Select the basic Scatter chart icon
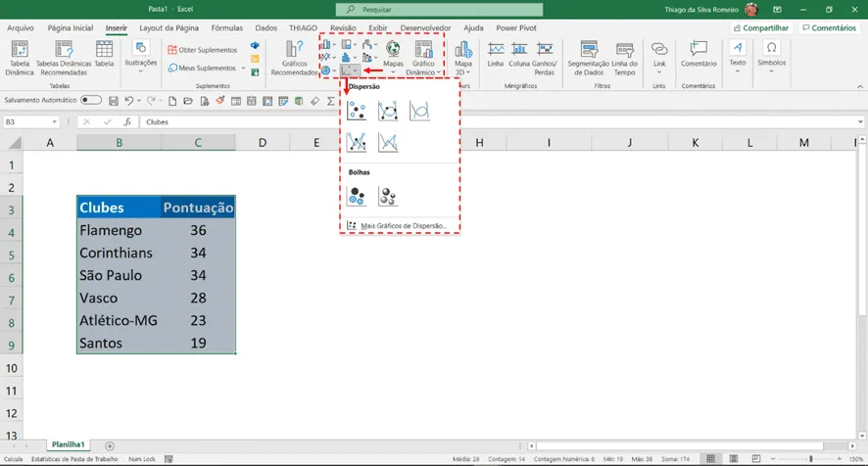Viewport: 868px width, 466px height. pyautogui.click(x=356, y=112)
